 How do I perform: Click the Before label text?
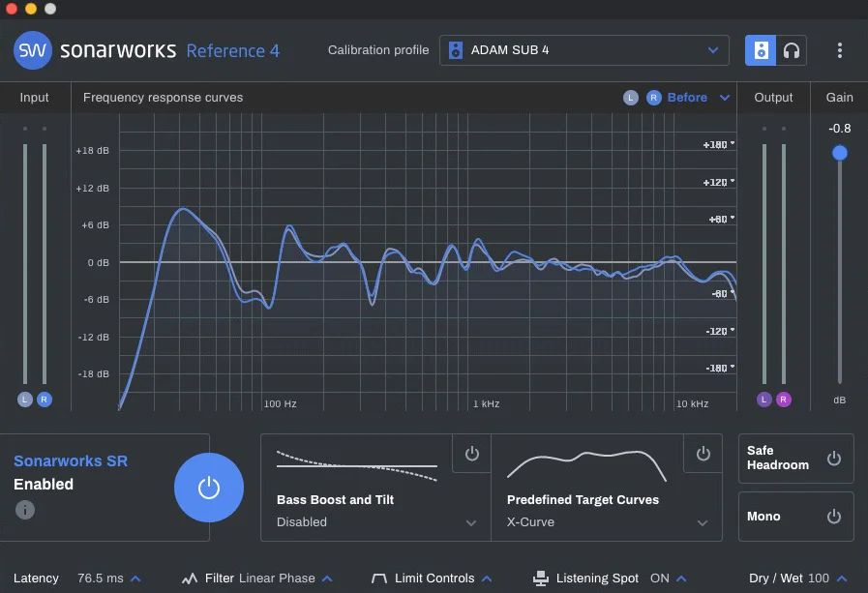687,98
